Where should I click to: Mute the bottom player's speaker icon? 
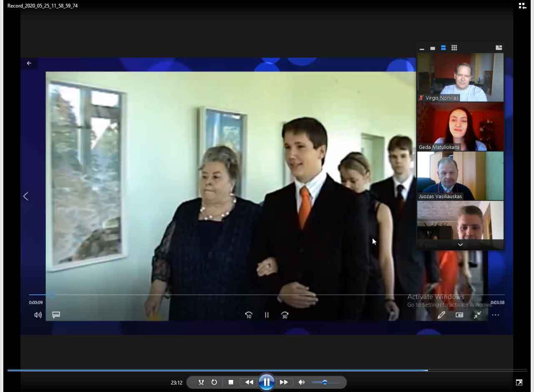302,382
